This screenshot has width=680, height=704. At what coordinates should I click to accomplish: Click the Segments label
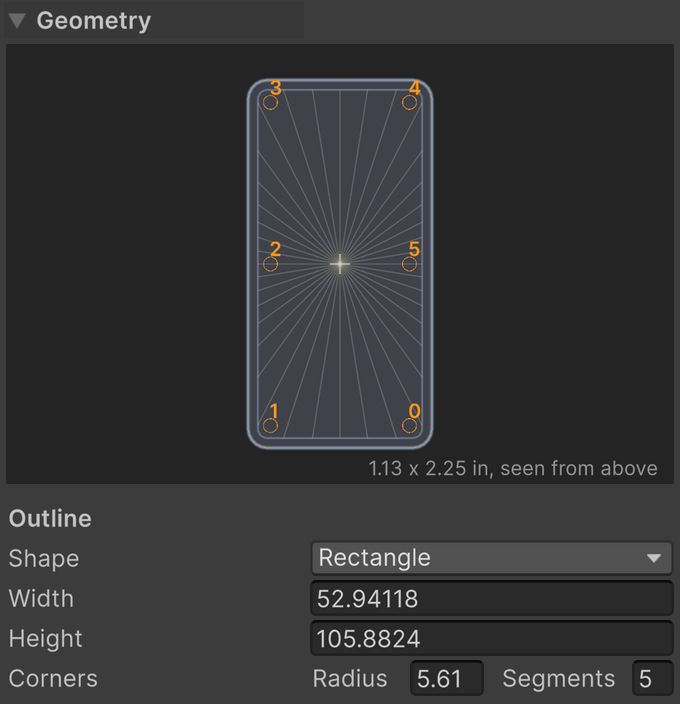tap(559, 679)
